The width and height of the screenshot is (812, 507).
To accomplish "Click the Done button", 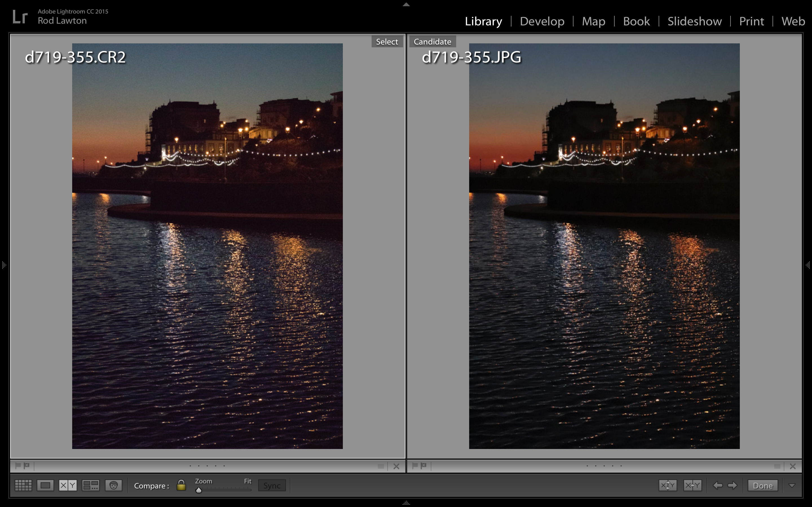I will coord(763,485).
